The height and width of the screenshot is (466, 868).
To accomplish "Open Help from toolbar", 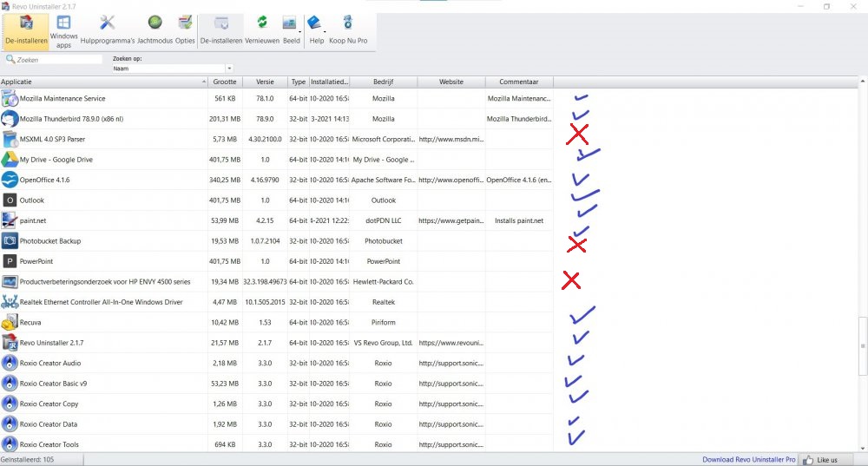I will tap(316, 31).
